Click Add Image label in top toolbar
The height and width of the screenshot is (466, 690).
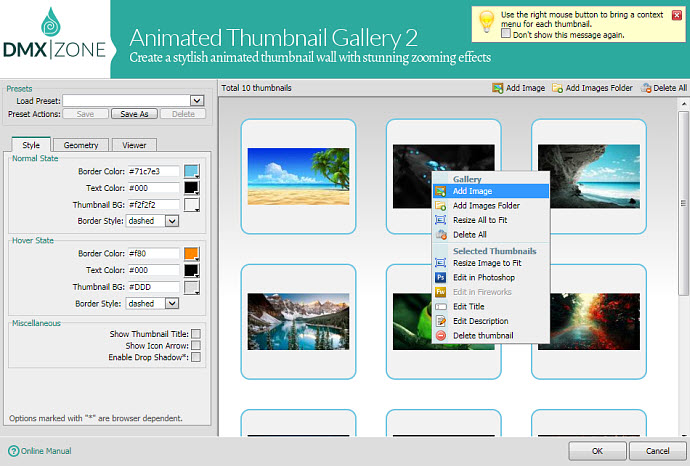525,88
